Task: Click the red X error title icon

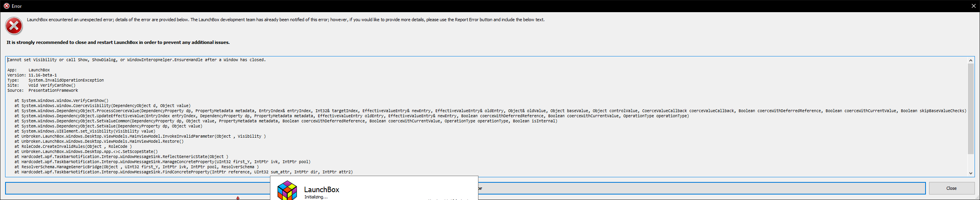Action: coord(6,6)
